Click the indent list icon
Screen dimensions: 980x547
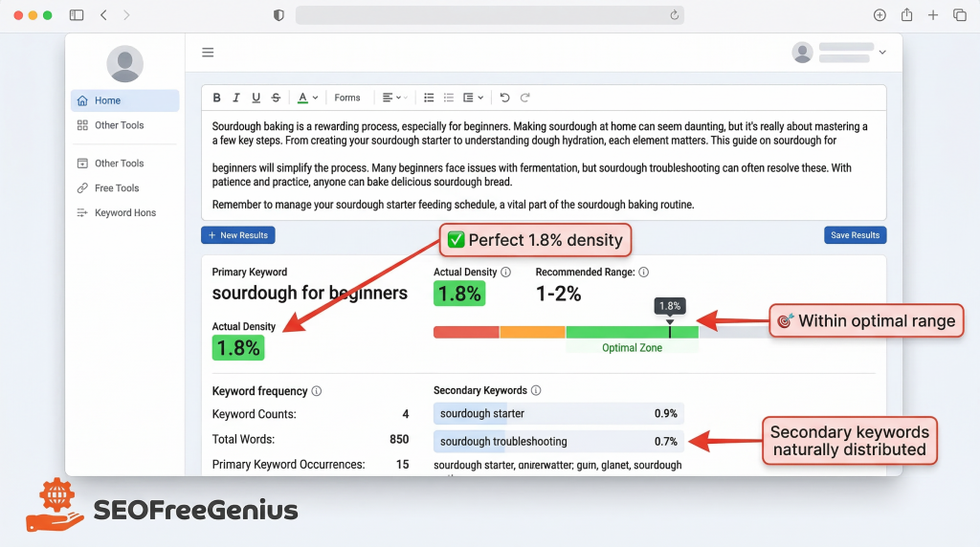(468, 98)
